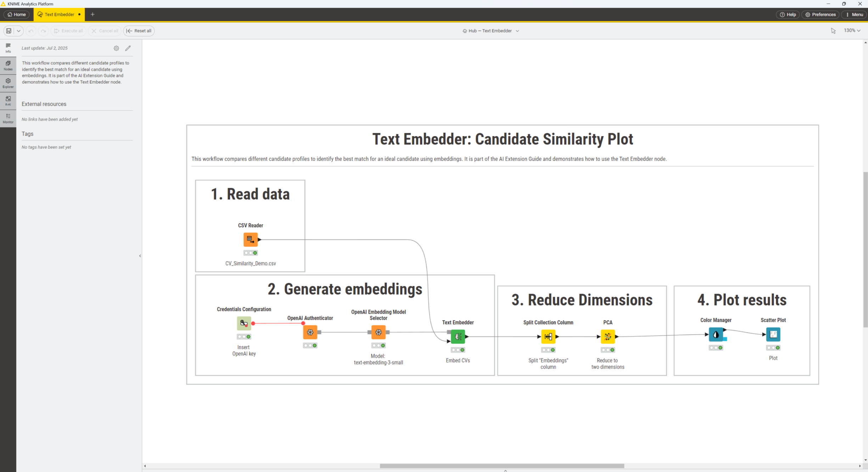Click the CV_Similarity_Demo.csv node label
This screenshot has height=472, width=868.
251,263
